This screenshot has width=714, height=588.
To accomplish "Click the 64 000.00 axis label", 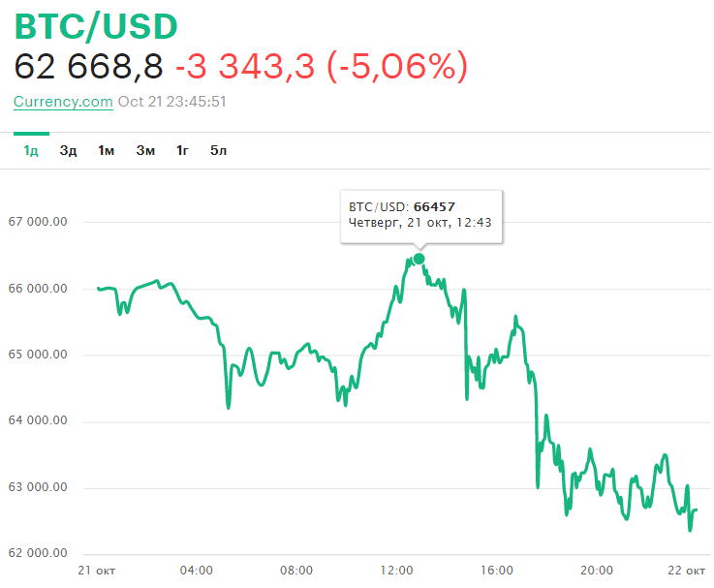I will click(x=38, y=421).
